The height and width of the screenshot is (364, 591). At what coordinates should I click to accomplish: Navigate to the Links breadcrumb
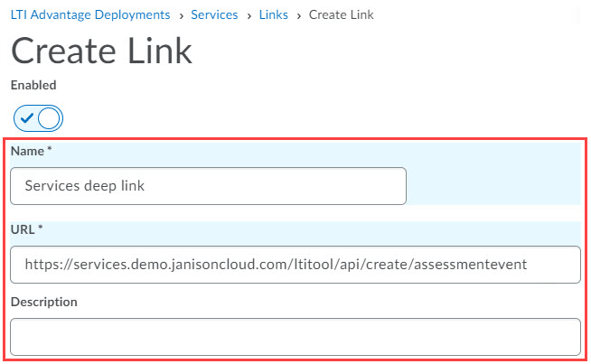(274, 15)
